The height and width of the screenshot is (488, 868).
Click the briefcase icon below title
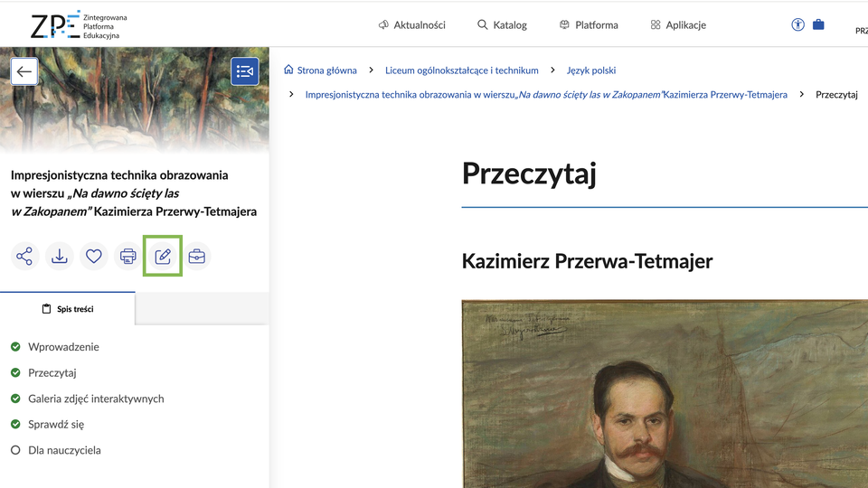point(196,257)
